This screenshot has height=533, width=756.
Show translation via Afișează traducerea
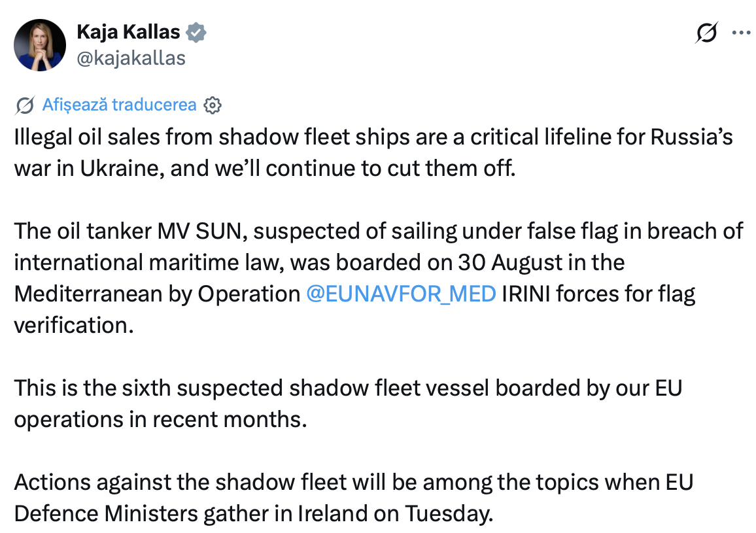point(120,105)
